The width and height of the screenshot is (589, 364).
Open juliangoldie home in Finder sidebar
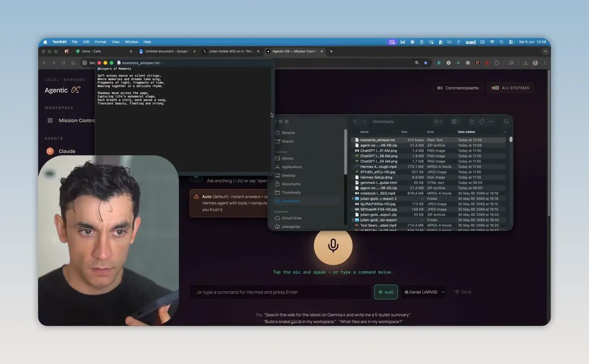(x=287, y=227)
